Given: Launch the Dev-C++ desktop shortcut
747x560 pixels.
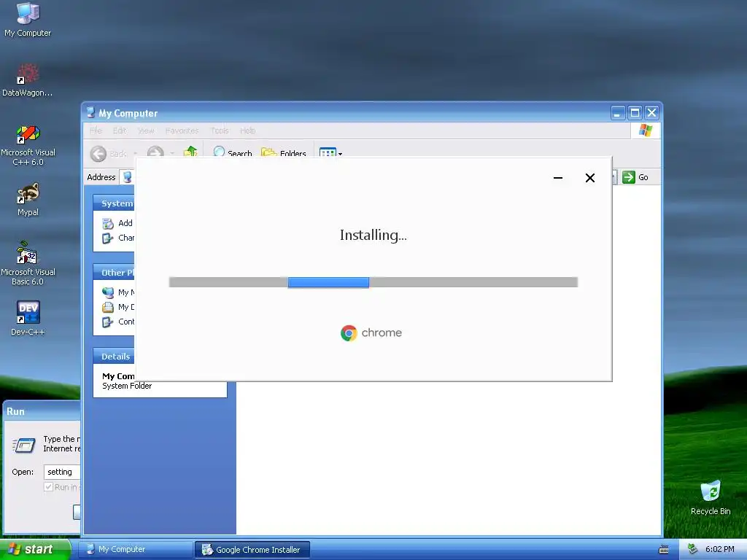Looking at the screenshot, I should tap(28, 318).
